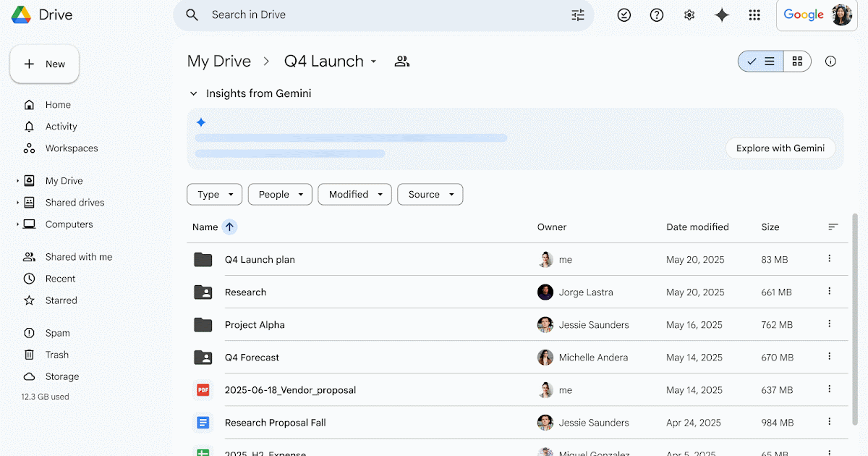
Task: Click the Help question mark icon
Action: click(x=657, y=15)
